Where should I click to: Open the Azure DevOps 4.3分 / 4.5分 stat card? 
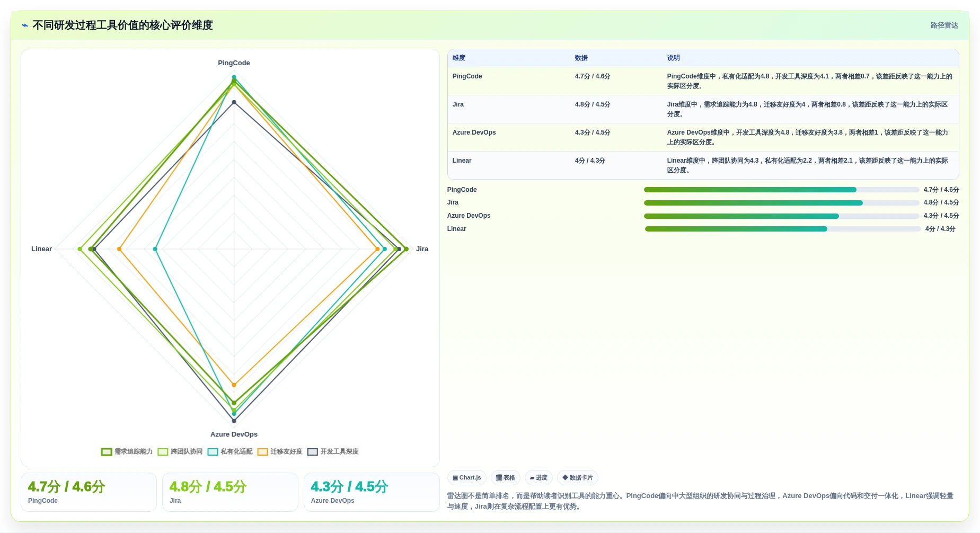point(372,492)
